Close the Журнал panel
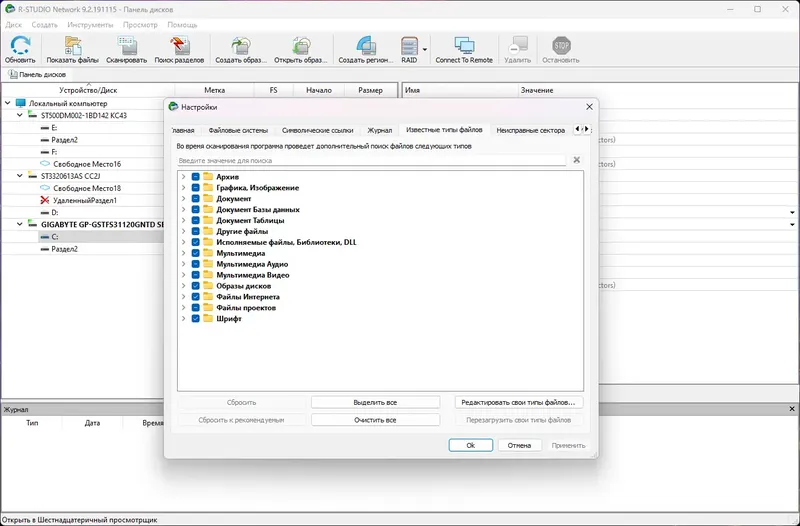Viewport: 800px width, 526px height. [792, 409]
